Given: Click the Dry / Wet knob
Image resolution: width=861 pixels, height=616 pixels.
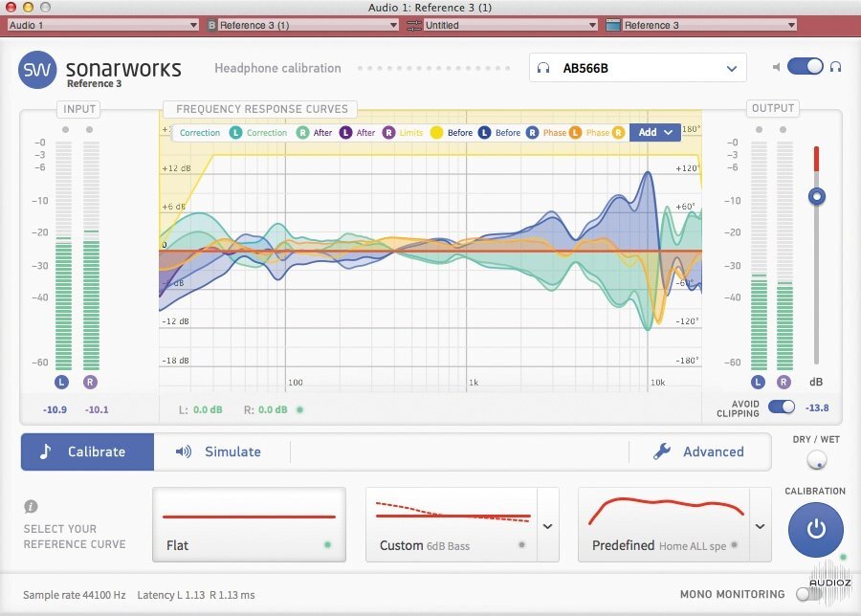Looking at the screenshot, I should click(x=817, y=460).
